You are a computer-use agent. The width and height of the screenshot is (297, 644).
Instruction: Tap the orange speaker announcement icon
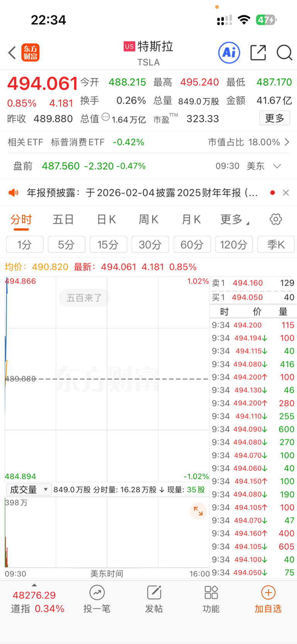(x=14, y=192)
